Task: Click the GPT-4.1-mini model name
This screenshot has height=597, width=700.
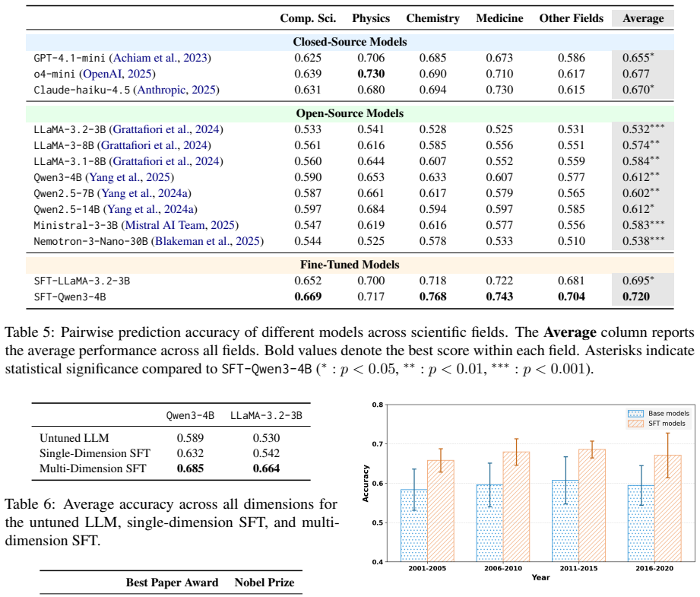Action: click(x=70, y=59)
